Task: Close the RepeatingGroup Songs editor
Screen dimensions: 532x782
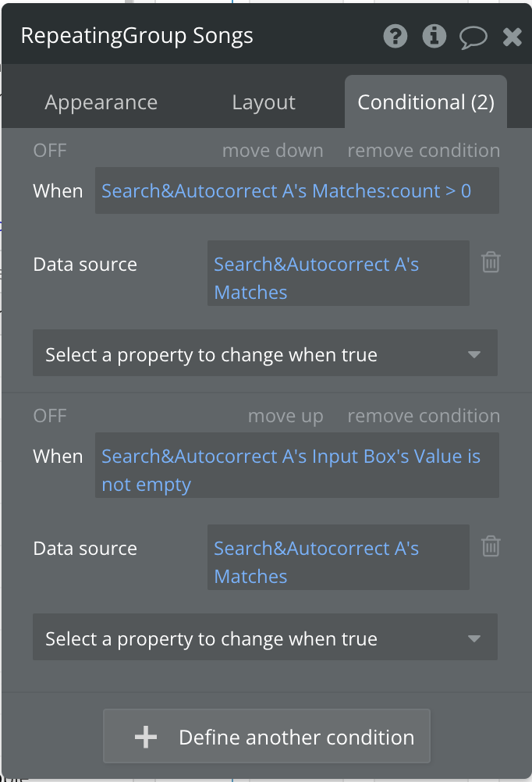Action: click(x=512, y=37)
